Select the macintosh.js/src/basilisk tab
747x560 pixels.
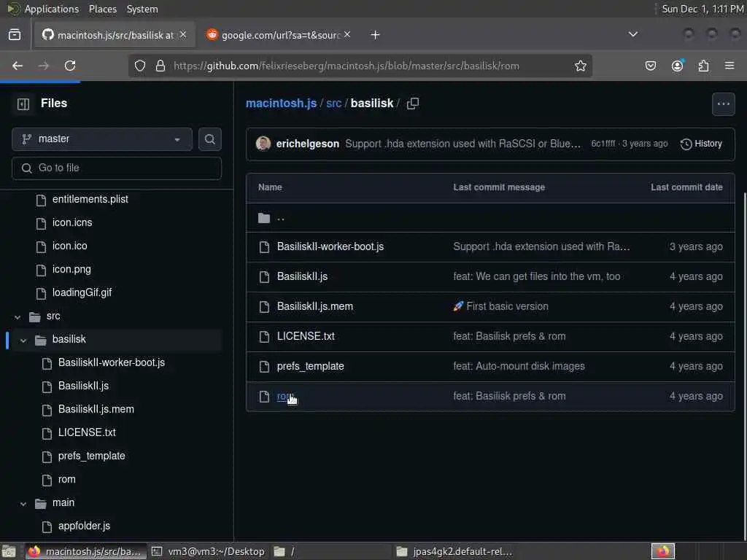pyautogui.click(x=115, y=35)
